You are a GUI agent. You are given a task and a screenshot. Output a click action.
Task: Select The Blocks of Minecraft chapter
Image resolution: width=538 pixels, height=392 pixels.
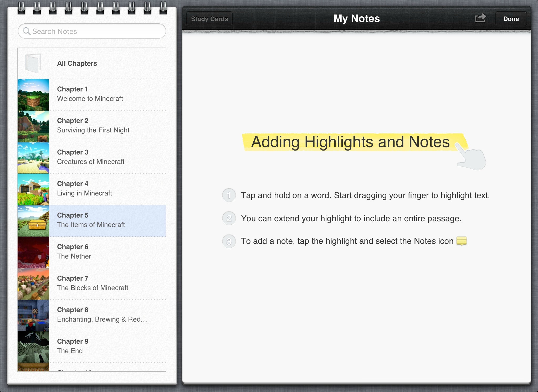point(93,288)
